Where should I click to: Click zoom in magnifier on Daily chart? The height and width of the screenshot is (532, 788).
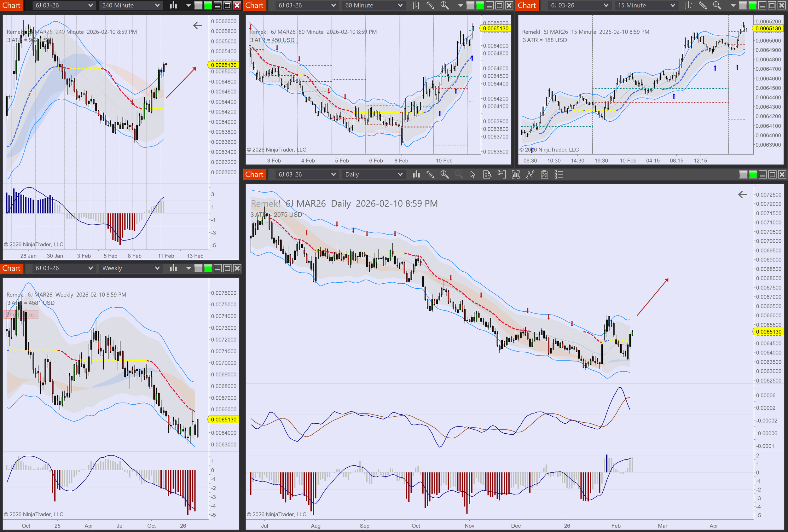pyautogui.click(x=444, y=175)
